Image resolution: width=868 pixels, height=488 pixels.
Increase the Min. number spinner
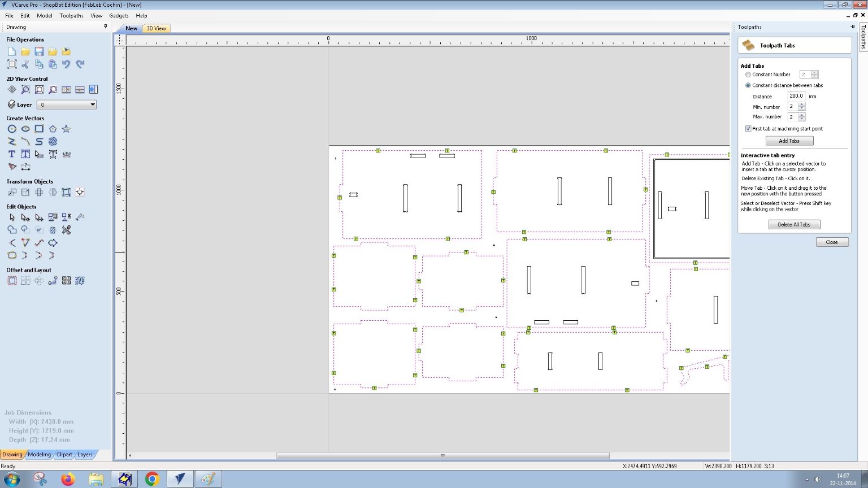pos(802,104)
